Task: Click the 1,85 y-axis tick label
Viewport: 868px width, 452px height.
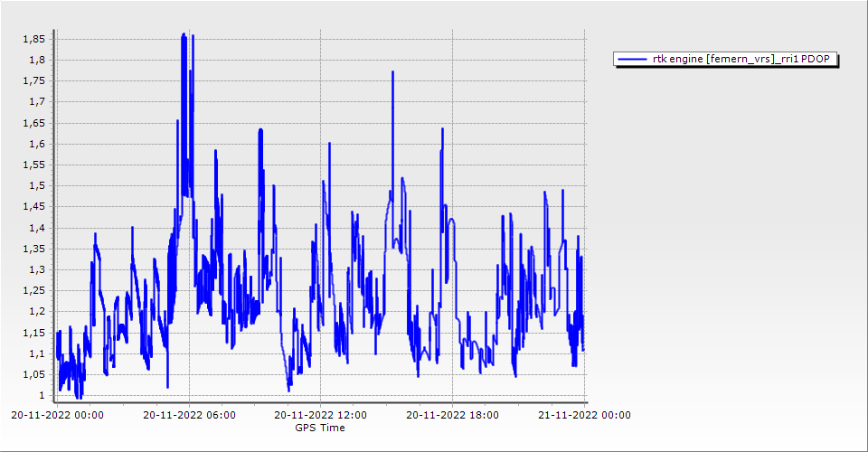Action: click(x=34, y=39)
